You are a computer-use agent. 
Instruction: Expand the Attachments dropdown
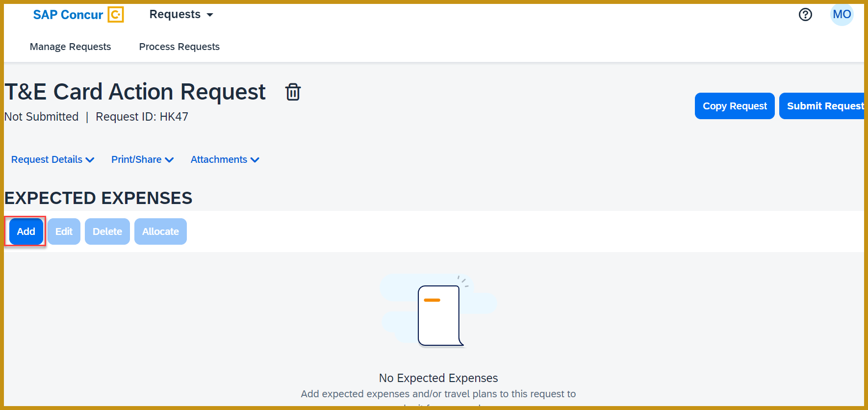[x=224, y=159]
